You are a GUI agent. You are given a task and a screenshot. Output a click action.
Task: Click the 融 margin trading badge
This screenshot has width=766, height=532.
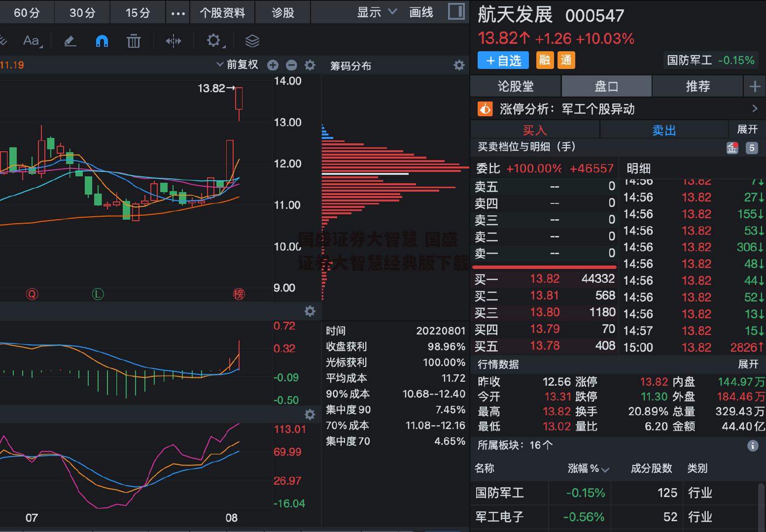545,60
